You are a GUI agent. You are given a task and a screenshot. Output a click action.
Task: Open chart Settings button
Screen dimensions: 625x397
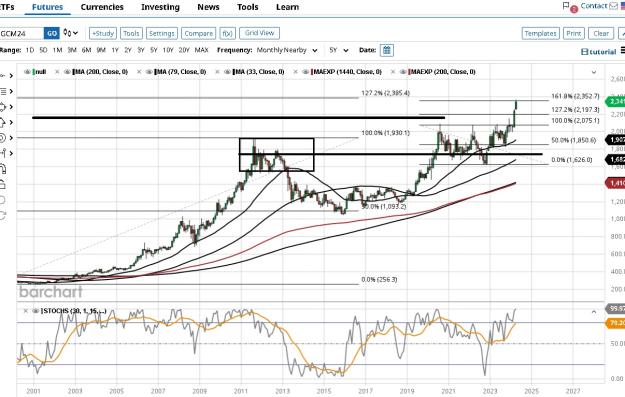tap(161, 33)
